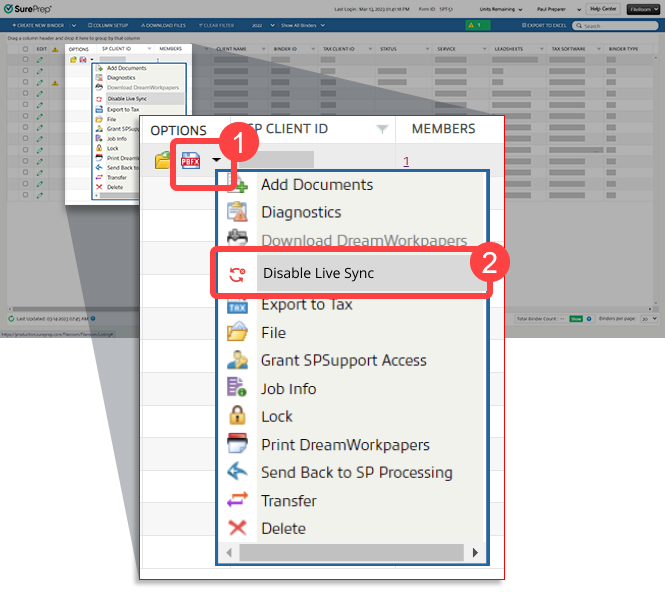Click the left arrow on enlarged menu scrollbar
Viewport: 665px width, 592px height.
229,553
